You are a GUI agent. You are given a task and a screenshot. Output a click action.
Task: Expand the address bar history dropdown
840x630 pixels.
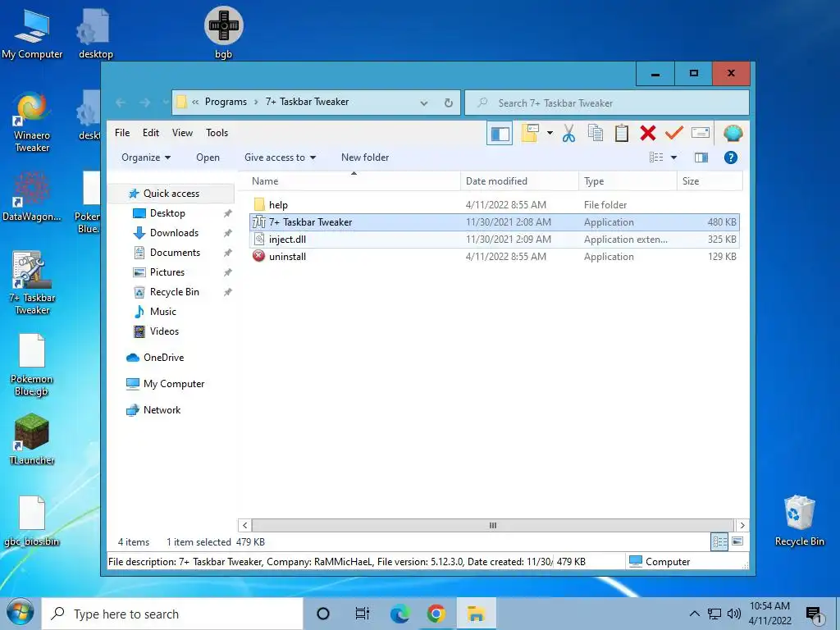point(424,103)
